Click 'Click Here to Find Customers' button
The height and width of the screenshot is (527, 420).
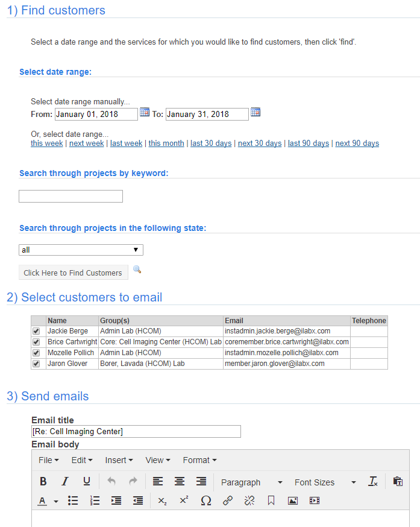pos(73,273)
